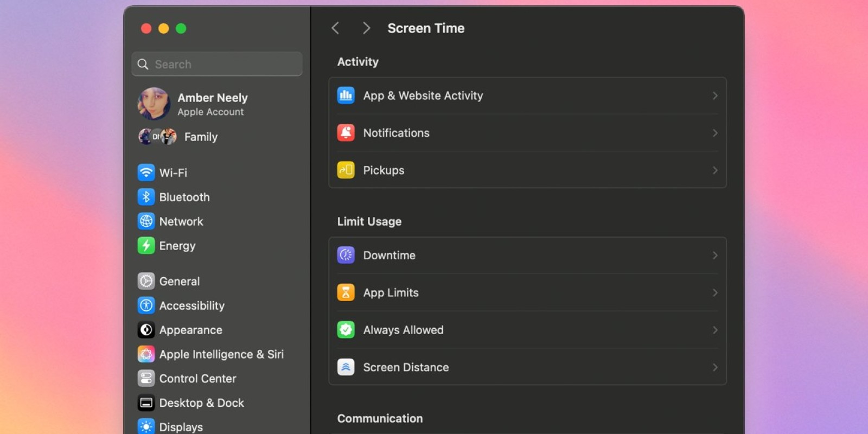Screen dimensions: 868x434
Task: Open Desktop & Dock settings
Action: 217,403
